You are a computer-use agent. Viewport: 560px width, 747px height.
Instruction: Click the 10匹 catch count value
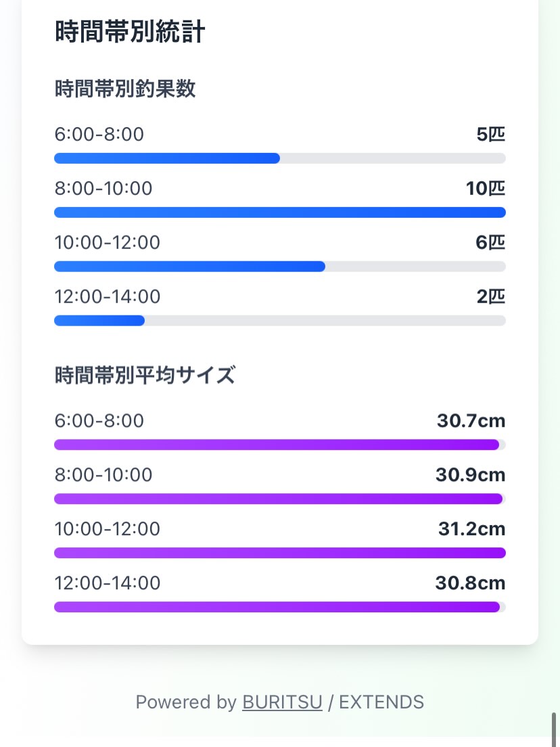pos(486,188)
